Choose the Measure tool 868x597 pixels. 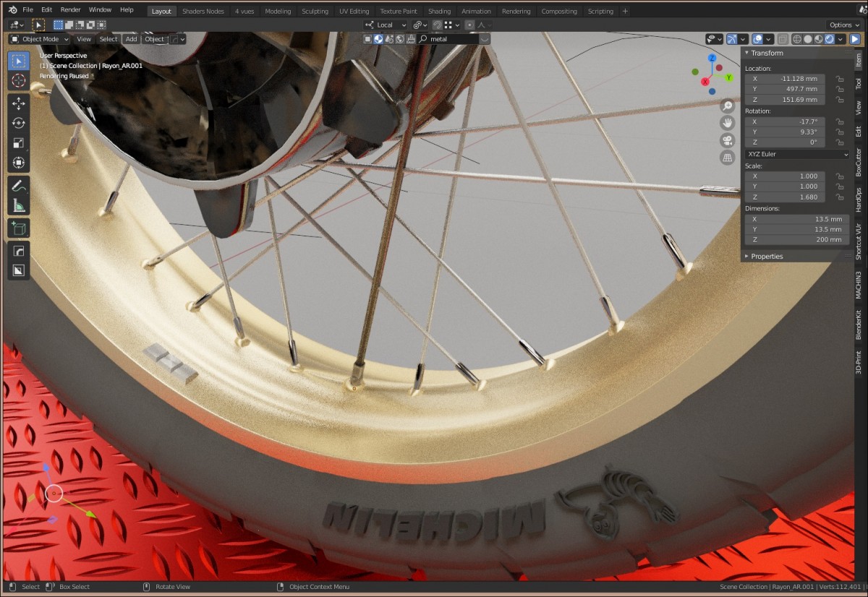pos(19,206)
